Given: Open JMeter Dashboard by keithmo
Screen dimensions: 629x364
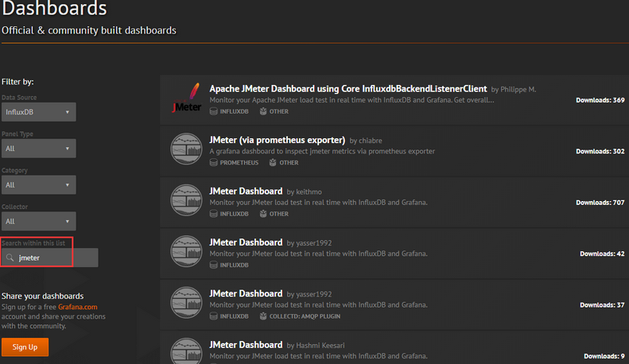Looking at the screenshot, I should tap(246, 192).
